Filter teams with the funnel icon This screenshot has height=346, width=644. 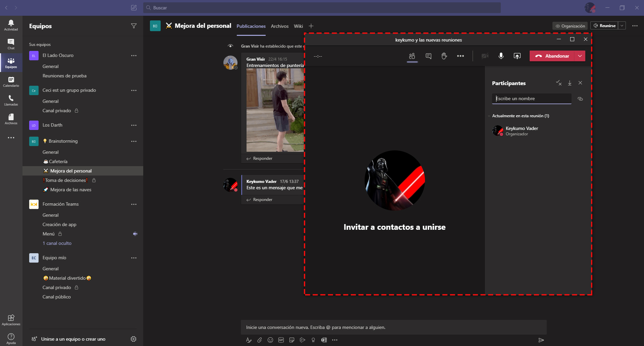(x=134, y=26)
